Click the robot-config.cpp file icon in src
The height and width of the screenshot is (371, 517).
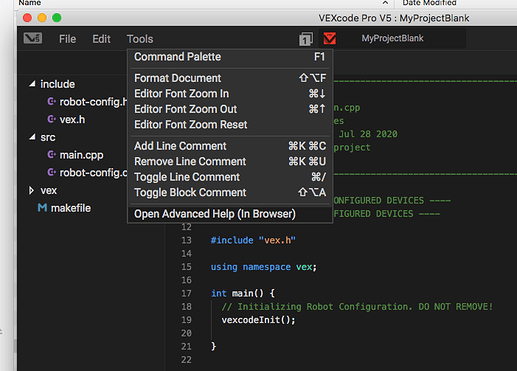pyautogui.click(x=51, y=172)
